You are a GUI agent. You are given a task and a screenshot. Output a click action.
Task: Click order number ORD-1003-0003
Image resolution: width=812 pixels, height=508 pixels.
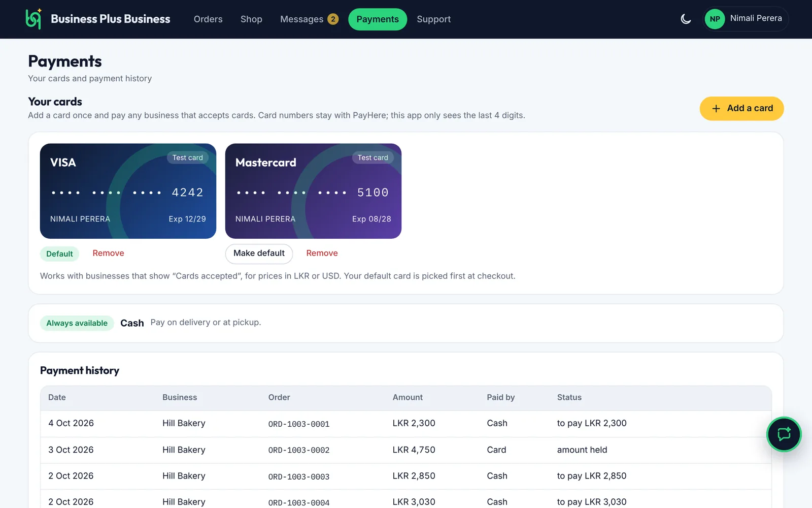[x=299, y=477]
